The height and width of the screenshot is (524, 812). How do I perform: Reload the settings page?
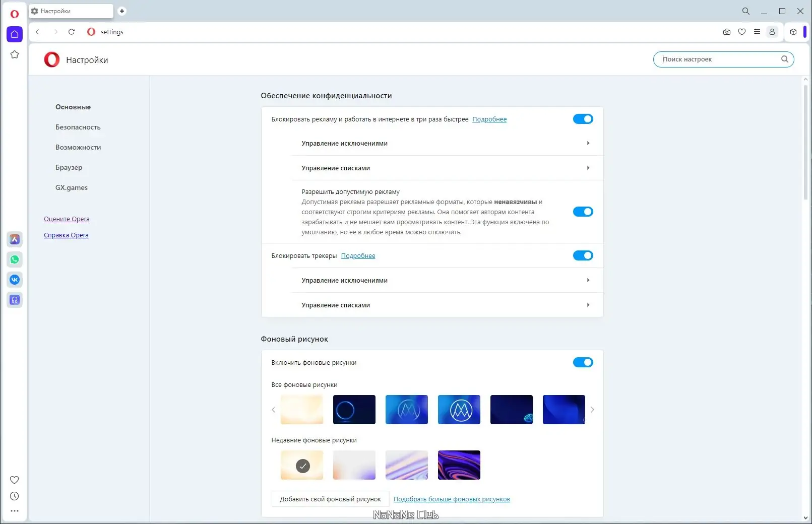[72, 32]
